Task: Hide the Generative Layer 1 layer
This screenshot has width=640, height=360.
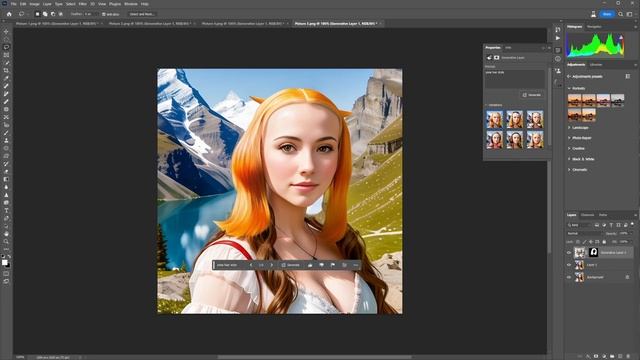Action: pyautogui.click(x=569, y=253)
